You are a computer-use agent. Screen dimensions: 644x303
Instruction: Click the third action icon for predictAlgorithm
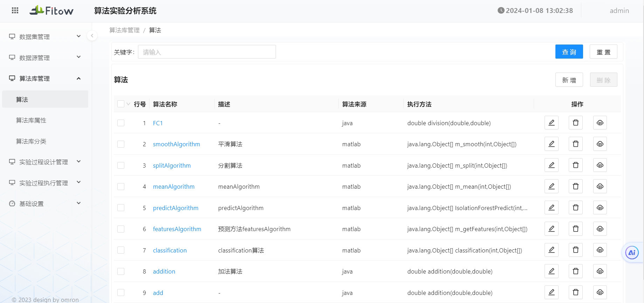[600, 208]
